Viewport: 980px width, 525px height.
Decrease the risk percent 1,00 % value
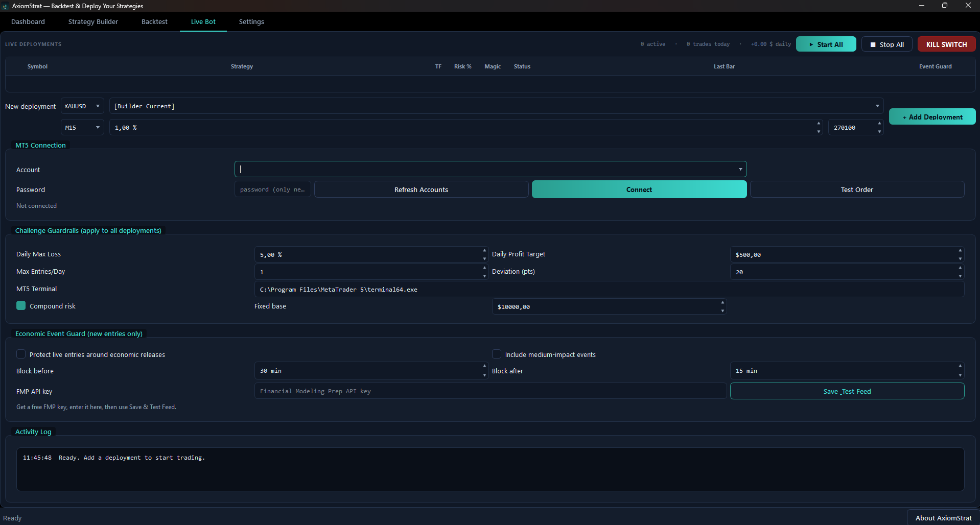[x=819, y=131]
